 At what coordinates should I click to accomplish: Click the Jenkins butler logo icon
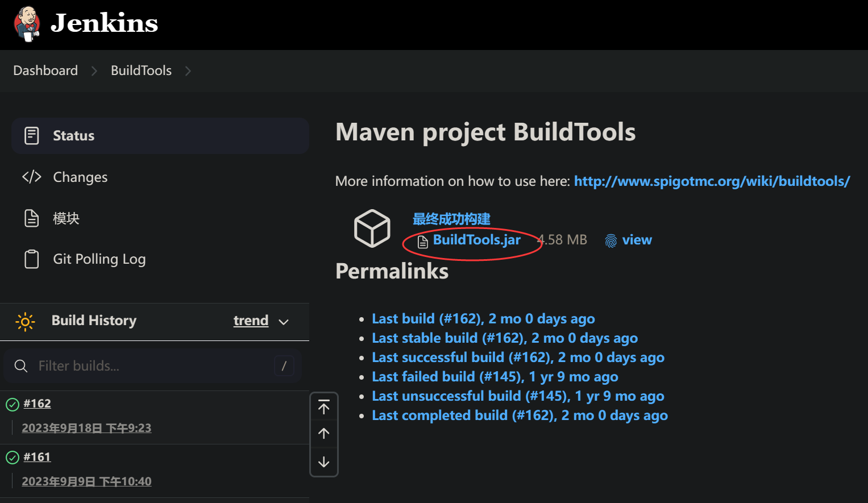pos(27,24)
